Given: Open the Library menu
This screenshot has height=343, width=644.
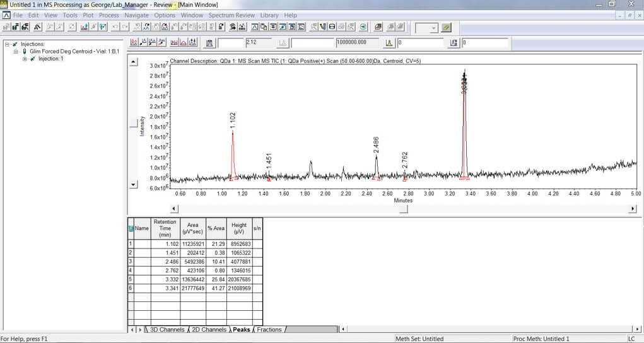Looking at the screenshot, I should [x=269, y=15].
